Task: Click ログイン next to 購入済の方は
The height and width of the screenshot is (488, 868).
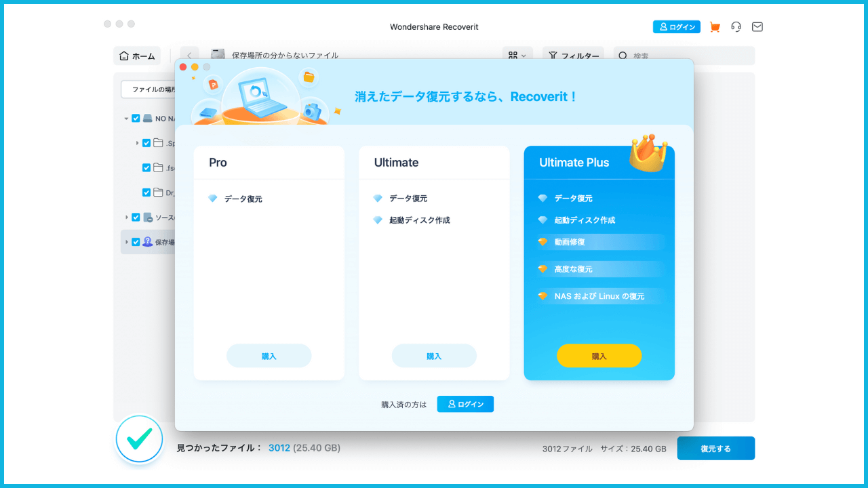Action: pyautogui.click(x=465, y=404)
